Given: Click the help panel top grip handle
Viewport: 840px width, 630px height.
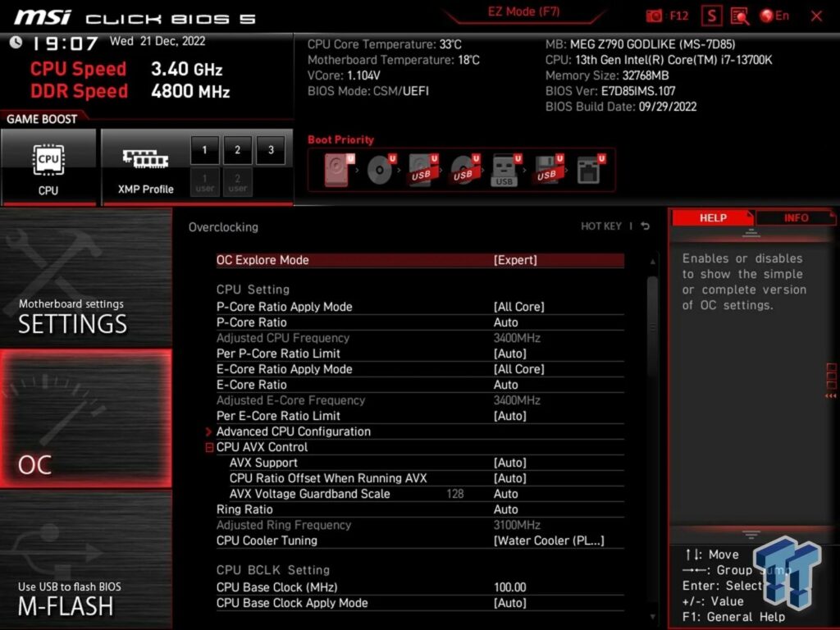Looking at the screenshot, I should (751, 232).
